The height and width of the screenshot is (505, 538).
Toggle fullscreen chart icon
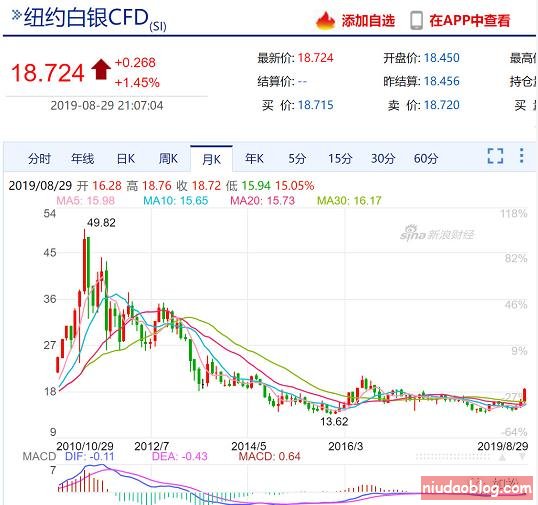tap(495, 156)
